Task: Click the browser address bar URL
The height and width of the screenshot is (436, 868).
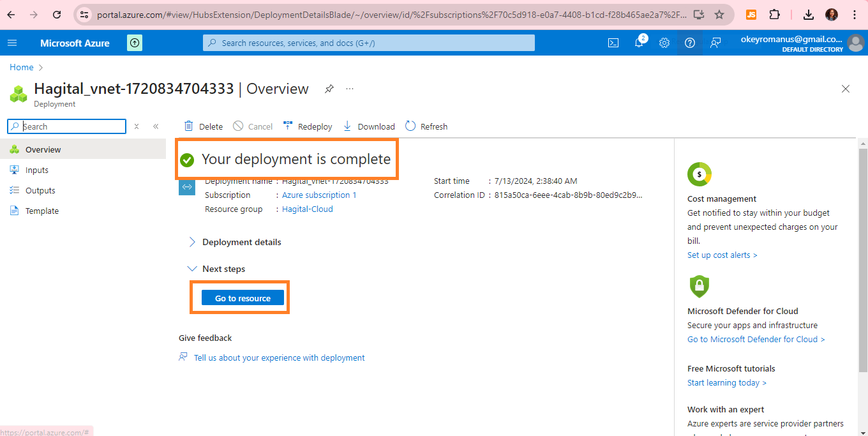Action: pyautogui.click(x=392, y=14)
